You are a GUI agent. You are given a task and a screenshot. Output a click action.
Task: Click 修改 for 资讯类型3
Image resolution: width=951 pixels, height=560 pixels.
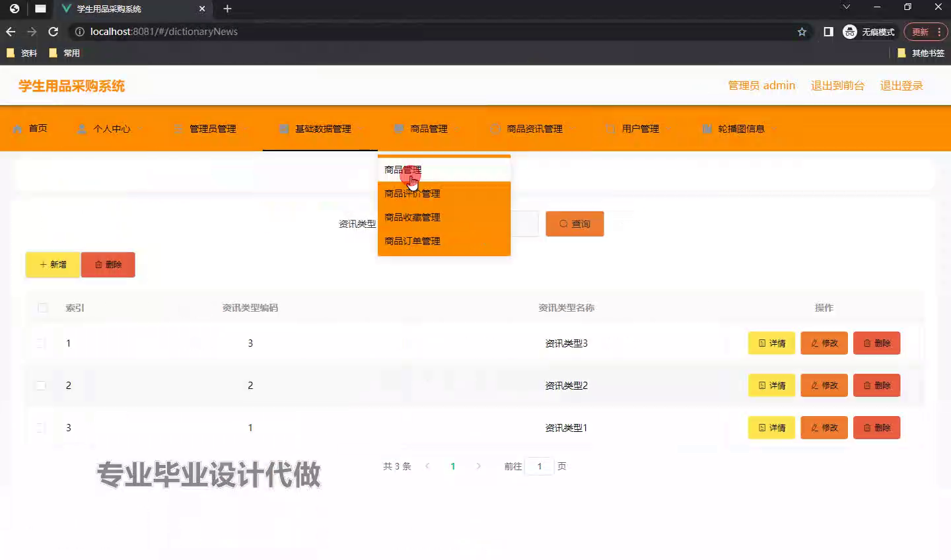tap(824, 343)
